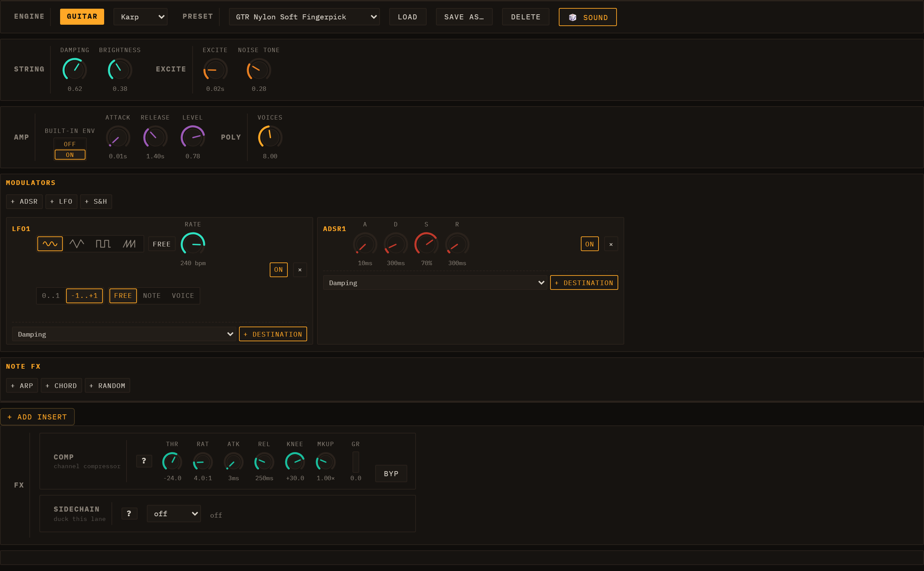Add a destination to LFO1
The height and width of the screenshot is (571, 924).
pyautogui.click(x=273, y=334)
